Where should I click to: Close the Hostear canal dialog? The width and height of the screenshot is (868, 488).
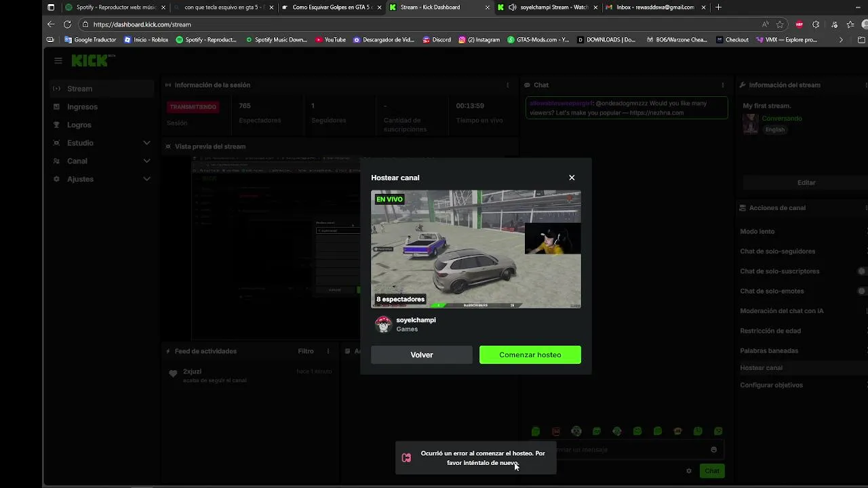[x=572, y=178]
